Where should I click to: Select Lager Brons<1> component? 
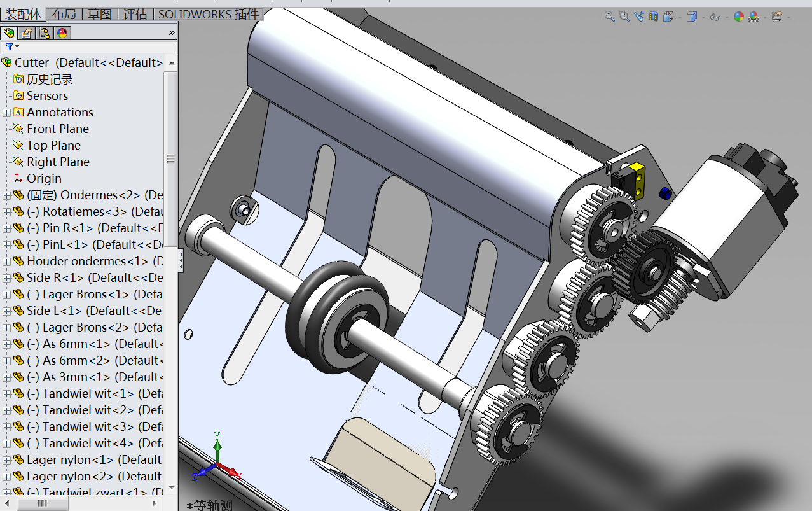click(95, 294)
